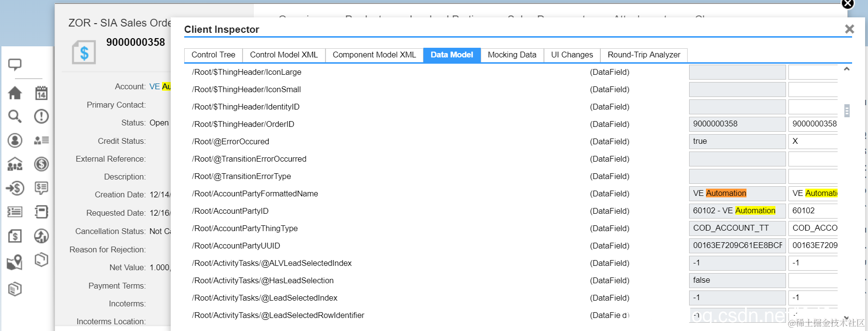Select row /Root/$ThingHeader/IconSmall
868x331 pixels.
pyautogui.click(x=246, y=89)
